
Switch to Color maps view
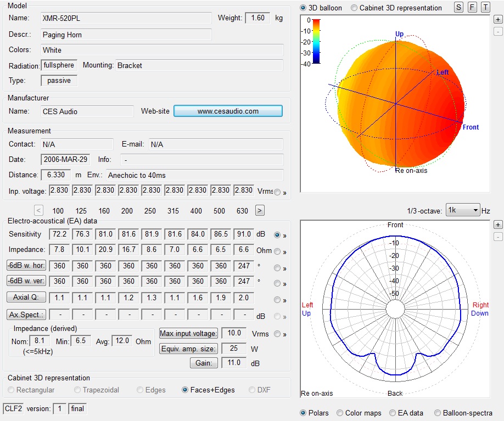point(340,413)
